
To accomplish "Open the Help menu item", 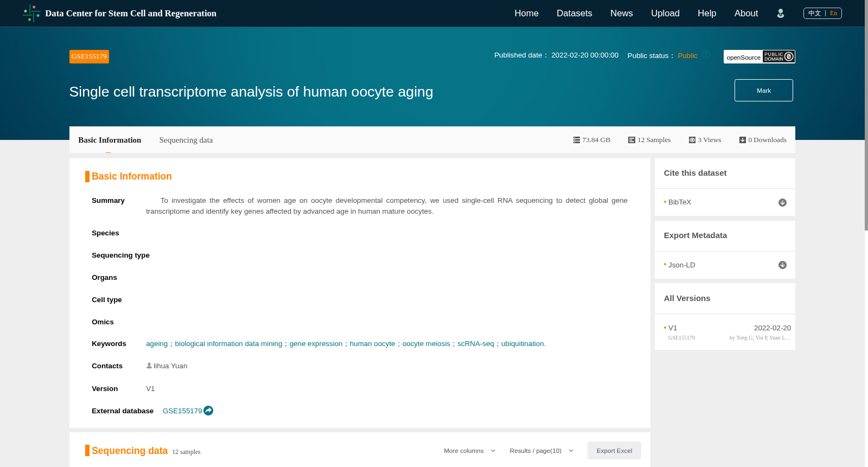I will click(707, 14).
